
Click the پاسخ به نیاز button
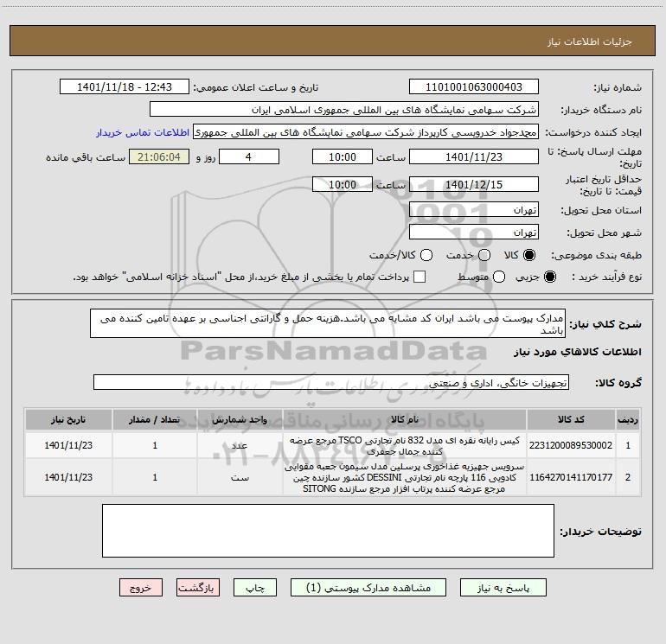click(x=503, y=588)
